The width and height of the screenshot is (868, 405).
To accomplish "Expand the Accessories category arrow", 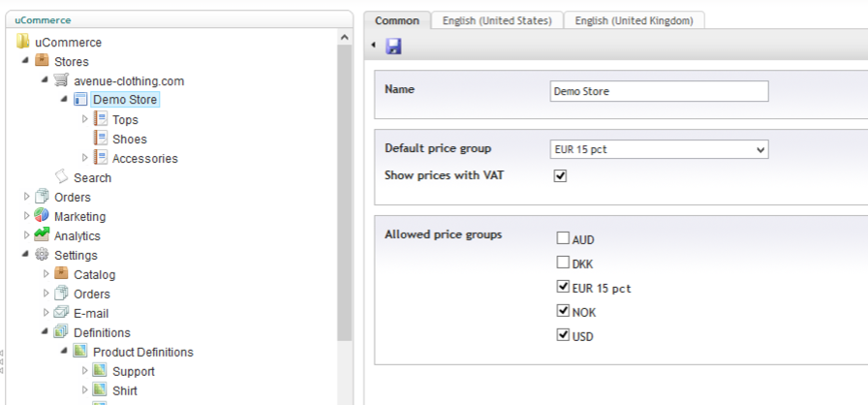I will coord(84,158).
